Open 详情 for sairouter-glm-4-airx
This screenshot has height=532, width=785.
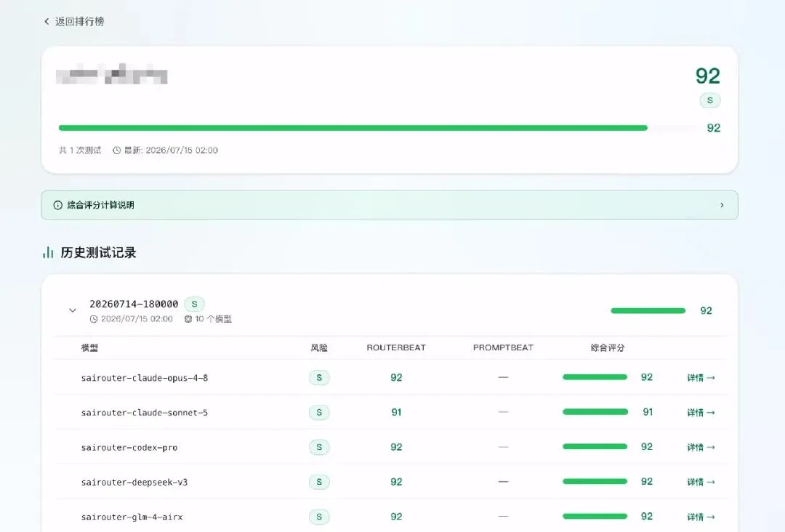coord(701,517)
